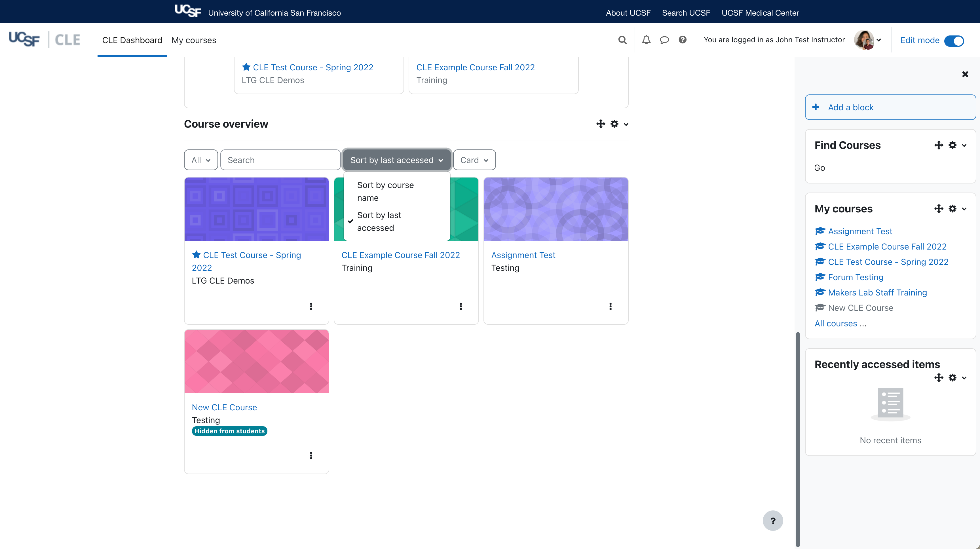Open About UCSF link
This screenshot has height=549, width=980.
[628, 12]
